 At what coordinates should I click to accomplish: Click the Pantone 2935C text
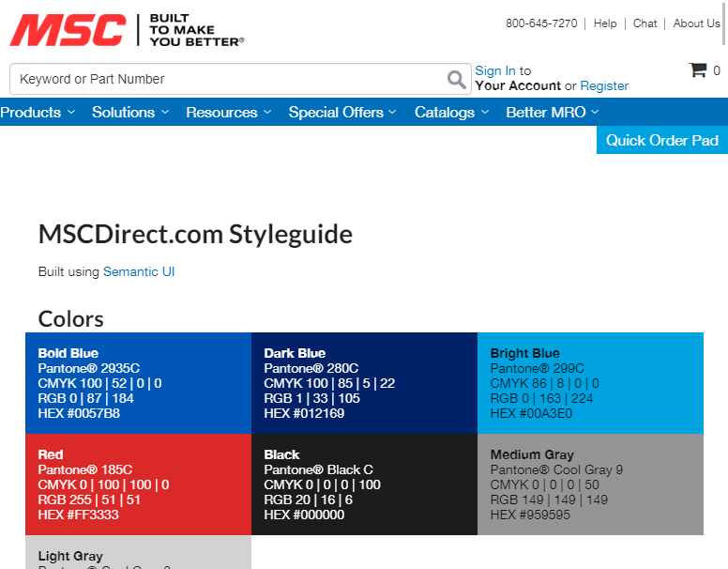tap(89, 368)
